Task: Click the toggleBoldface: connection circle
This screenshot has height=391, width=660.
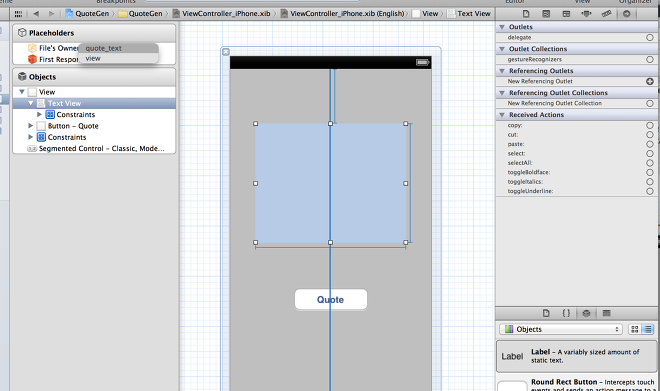Action: point(650,172)
